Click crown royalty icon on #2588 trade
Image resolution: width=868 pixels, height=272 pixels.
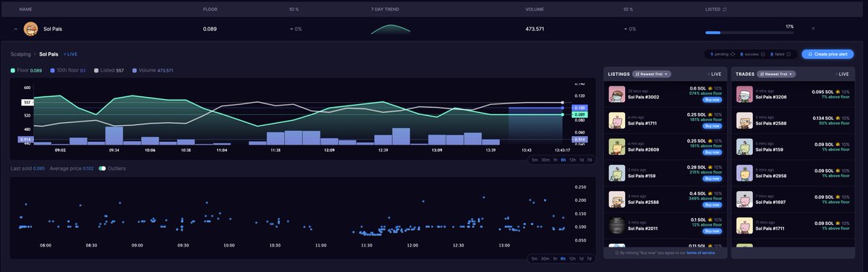coord(838,118)
